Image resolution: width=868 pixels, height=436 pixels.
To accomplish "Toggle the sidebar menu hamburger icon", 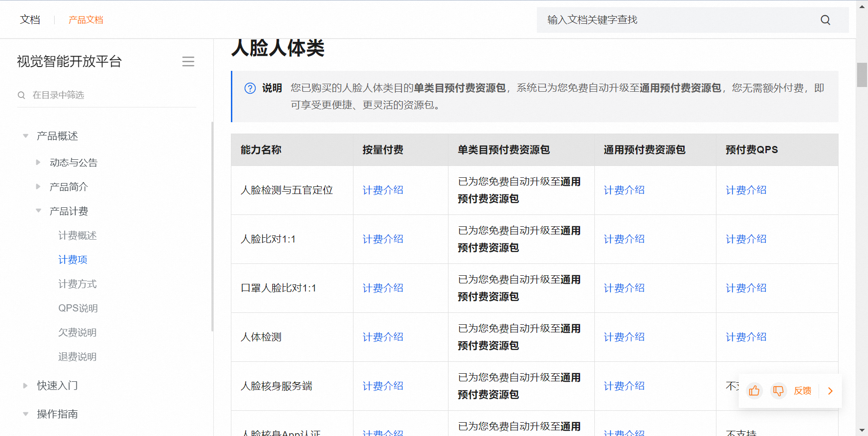I will point(188,61).
